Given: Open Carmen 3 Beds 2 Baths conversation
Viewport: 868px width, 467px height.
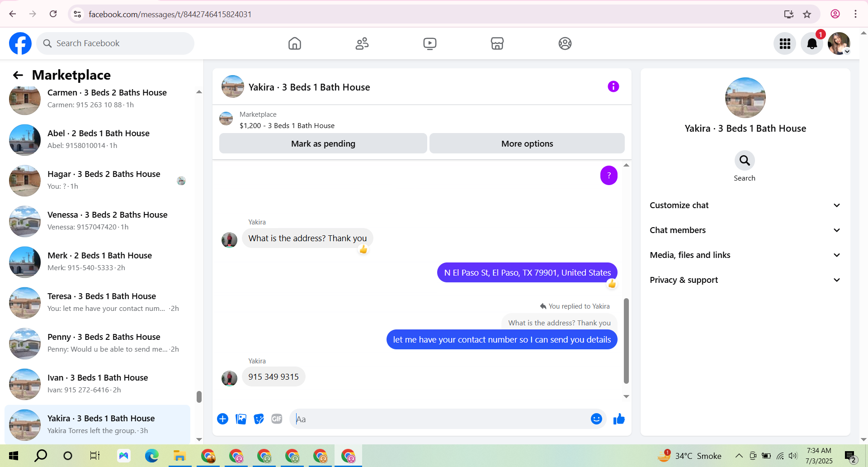Looking at the screenshot, I should point(97,99).
